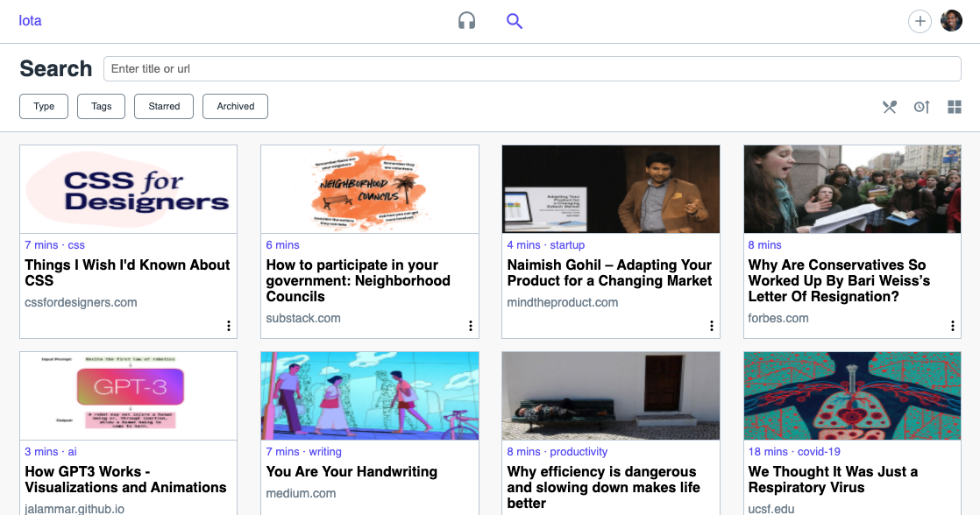Screen dimensions: 980x515
Task: Open the user profile avatar
Action: pyautogui.click(x=951, y=21)
